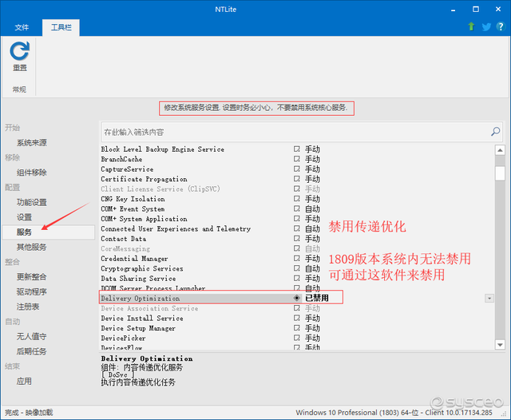Switch to the 工具栏 ribbon tab
This screenshot has width=511, height=420.
61,27
